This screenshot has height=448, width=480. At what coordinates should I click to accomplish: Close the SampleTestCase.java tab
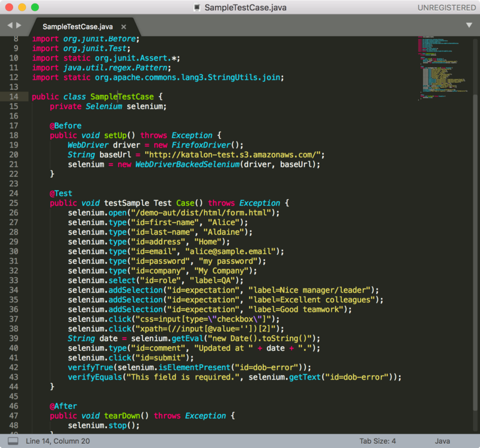click(124, 27)
